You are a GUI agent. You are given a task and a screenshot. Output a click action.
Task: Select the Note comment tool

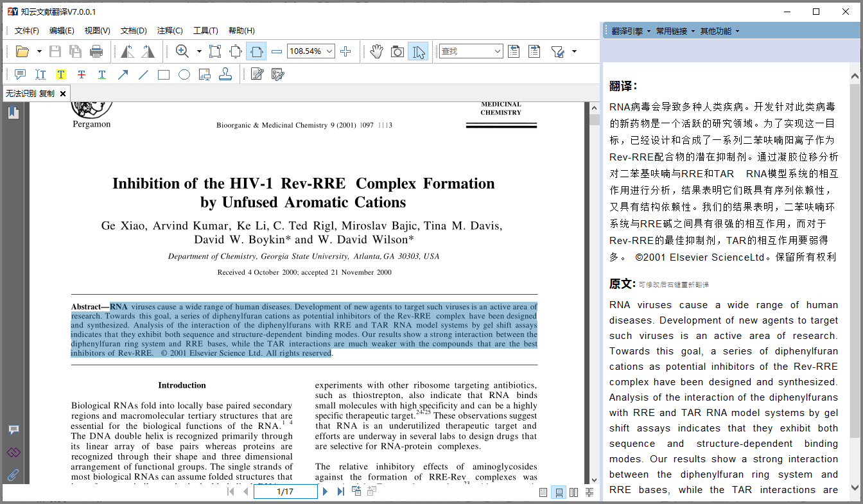20,74
